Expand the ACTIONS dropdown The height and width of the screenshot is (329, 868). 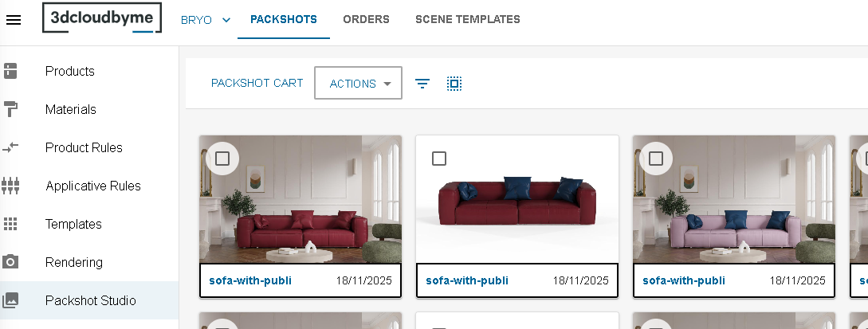(358, 84)
